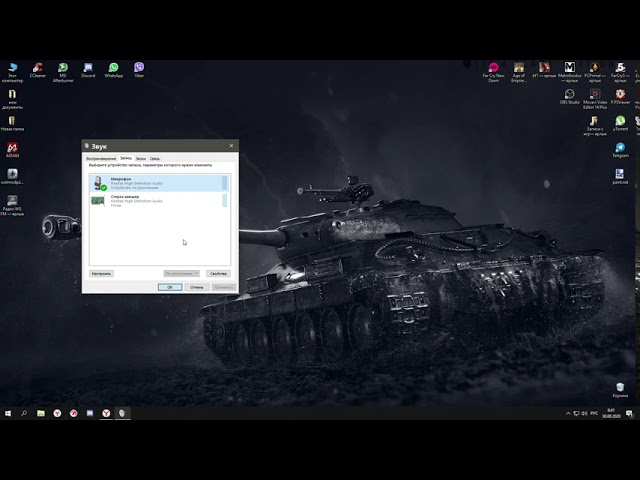Open the мои документы folder icon
Screen dimensions: 640x480
pos(12,99)
